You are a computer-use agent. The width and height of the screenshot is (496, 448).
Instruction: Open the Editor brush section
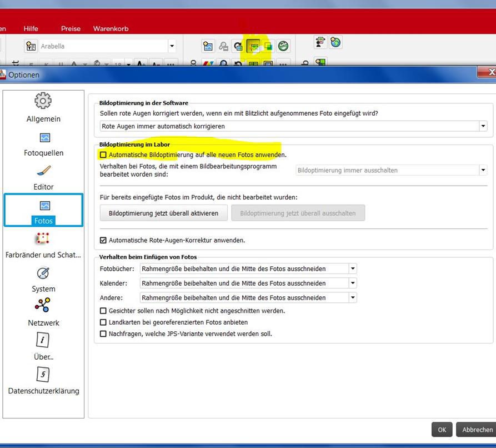[x=44, y=171]
